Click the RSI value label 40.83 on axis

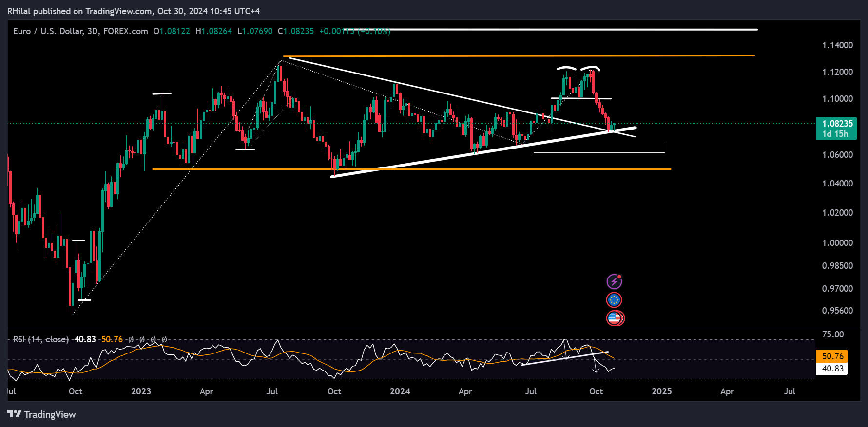(x=832, y=369)
